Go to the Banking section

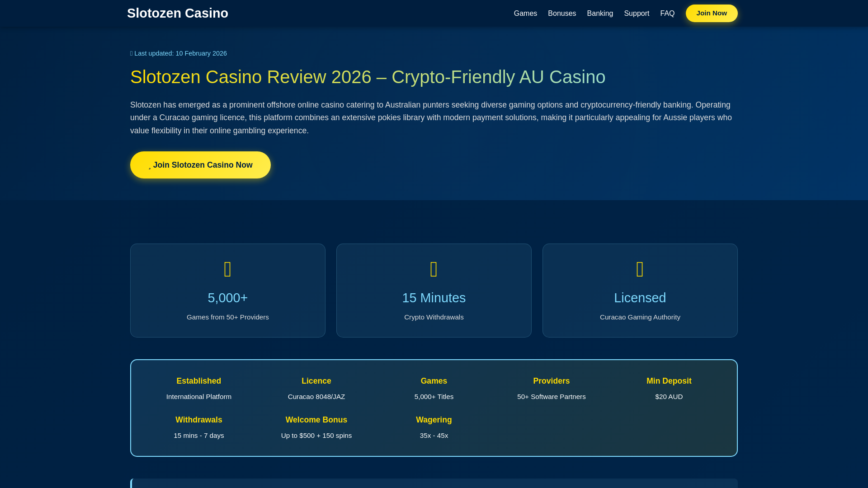600,14
